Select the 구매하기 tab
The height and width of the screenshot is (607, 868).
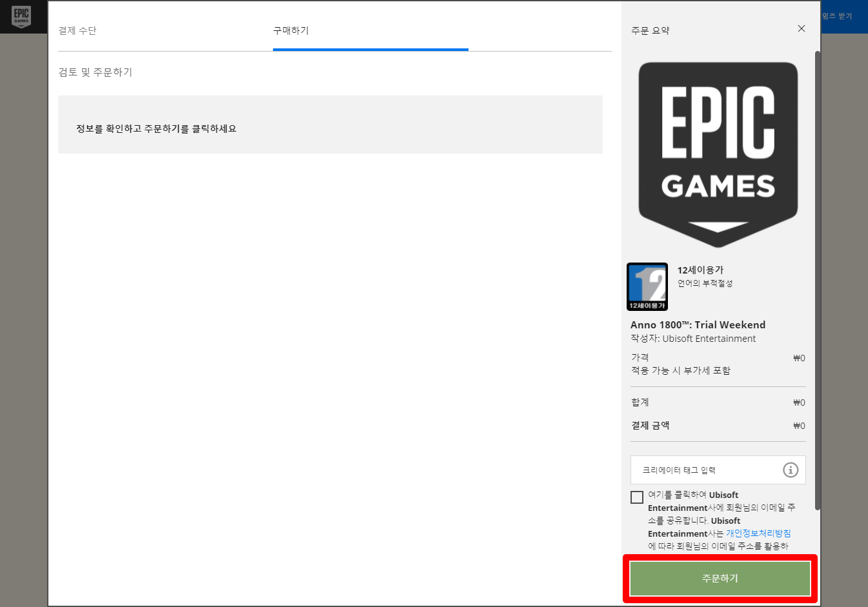click(291, 30)
